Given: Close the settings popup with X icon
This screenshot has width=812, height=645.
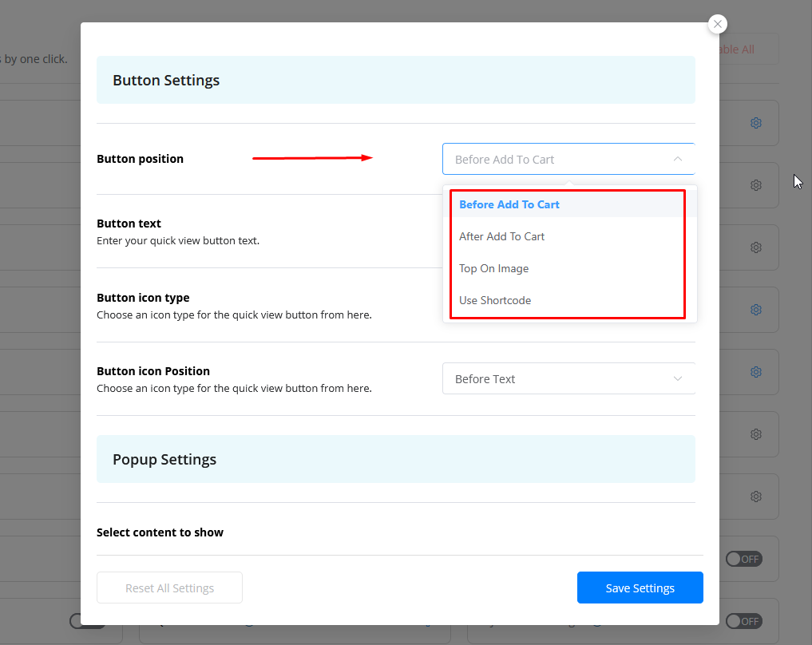Looking at the screenshot, I should (718, 24).
